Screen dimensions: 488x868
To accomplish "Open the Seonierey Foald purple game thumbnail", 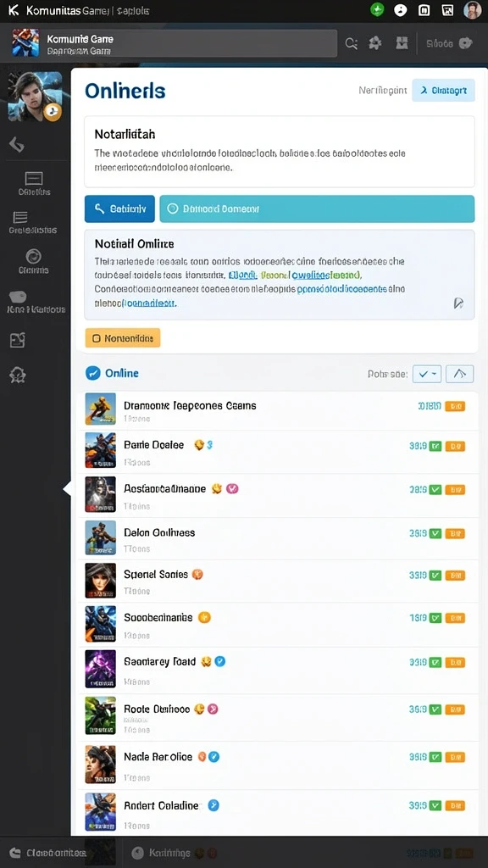I will click(101, 669).
